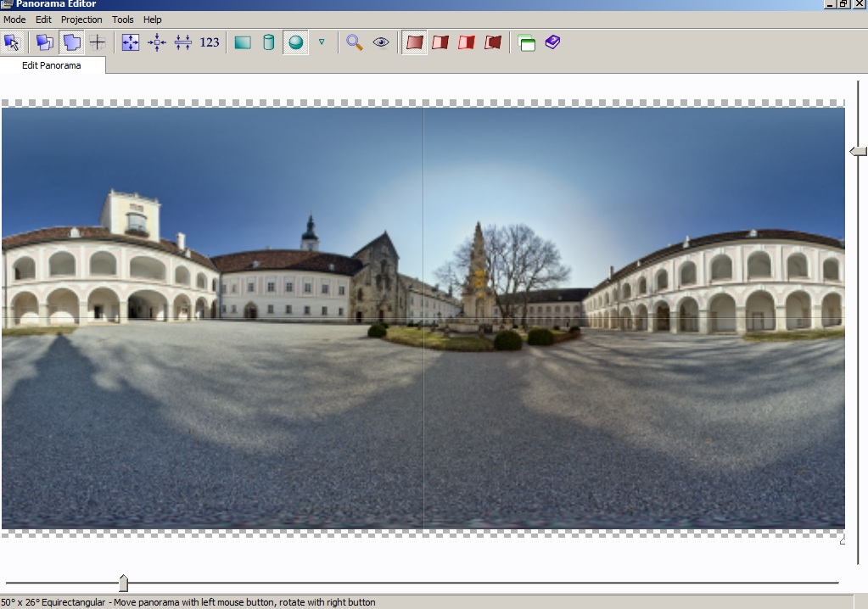Switch to cylindrical projection
This screenshot has width=868, height=609.
coord(268,42)
